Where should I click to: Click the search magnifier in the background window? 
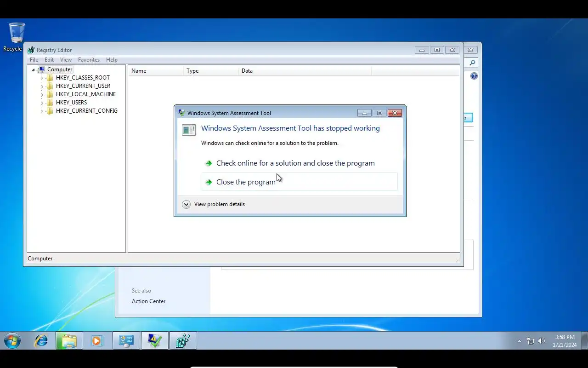tap(472, 63)
